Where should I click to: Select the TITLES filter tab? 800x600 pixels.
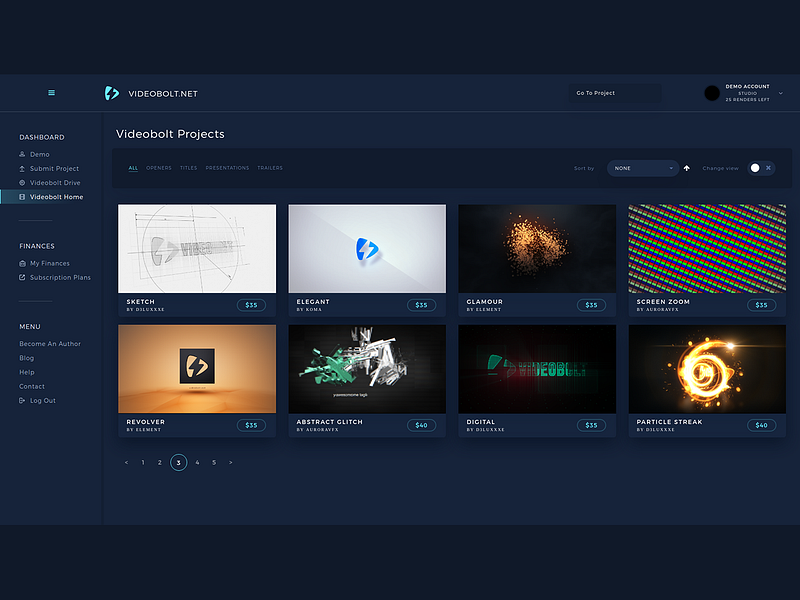[188, 168]
